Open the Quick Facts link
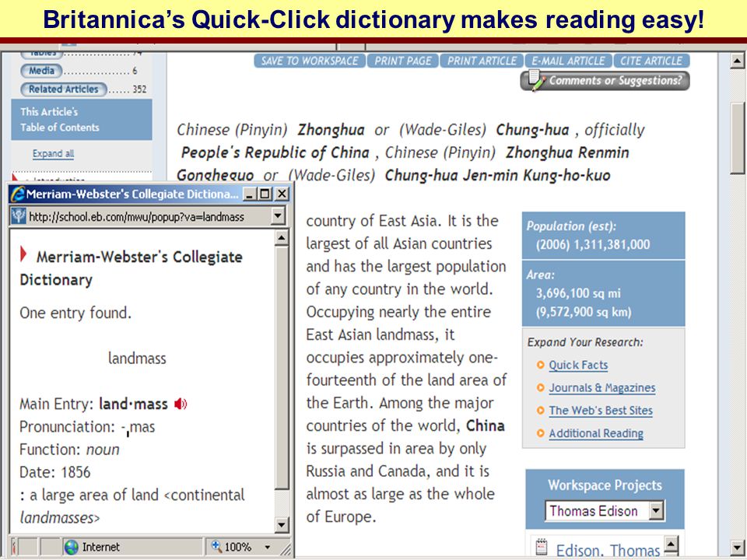The height and width of the screenshot is (560, 747). tap(578, 366)
